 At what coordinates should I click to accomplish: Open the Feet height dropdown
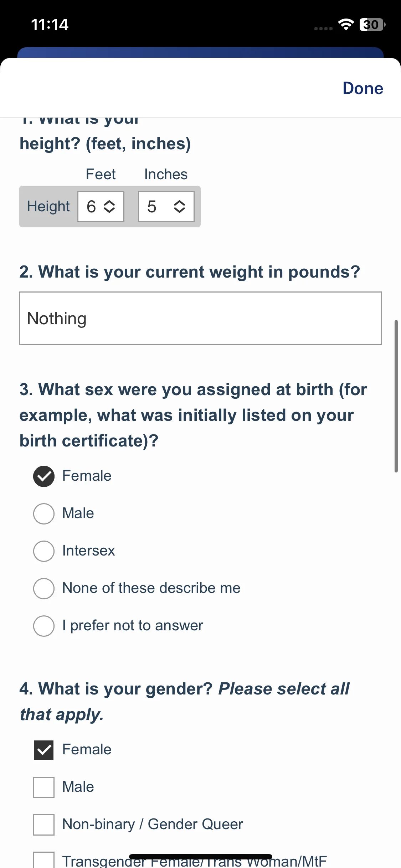click(x=101, y=206)
